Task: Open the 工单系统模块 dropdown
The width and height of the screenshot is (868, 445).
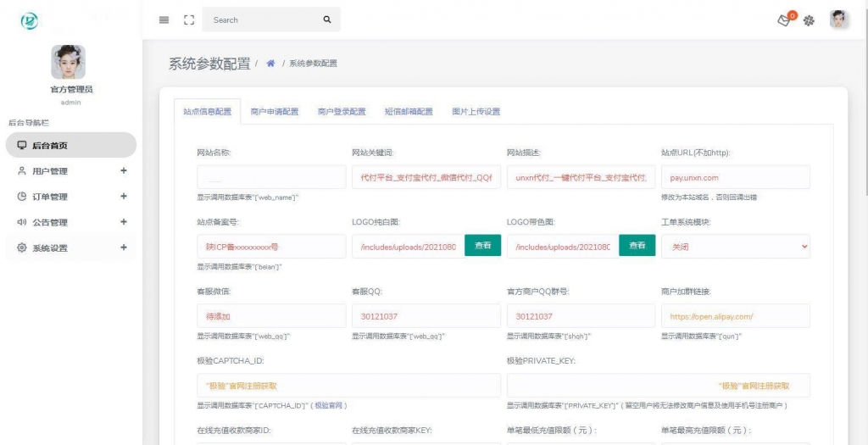Action: click(735, 246)
